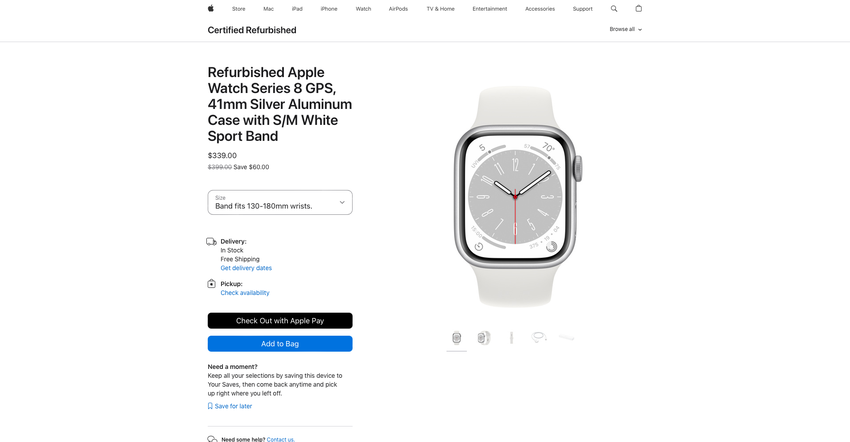This screenshot has height=442, width=850.
Task: Click Check availability pickup link
Action: pyautogui.click(x=245, y=293)
